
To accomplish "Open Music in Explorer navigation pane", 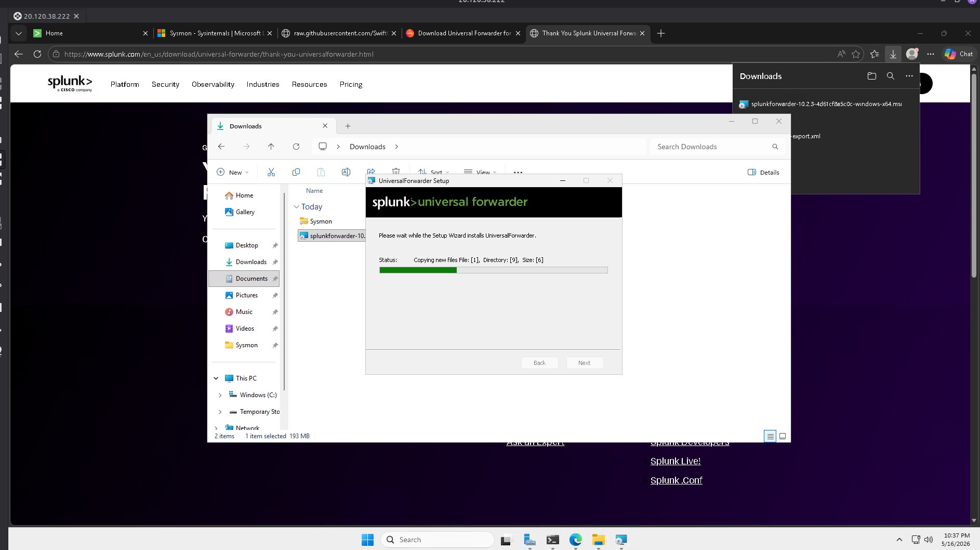I will 244,312.
